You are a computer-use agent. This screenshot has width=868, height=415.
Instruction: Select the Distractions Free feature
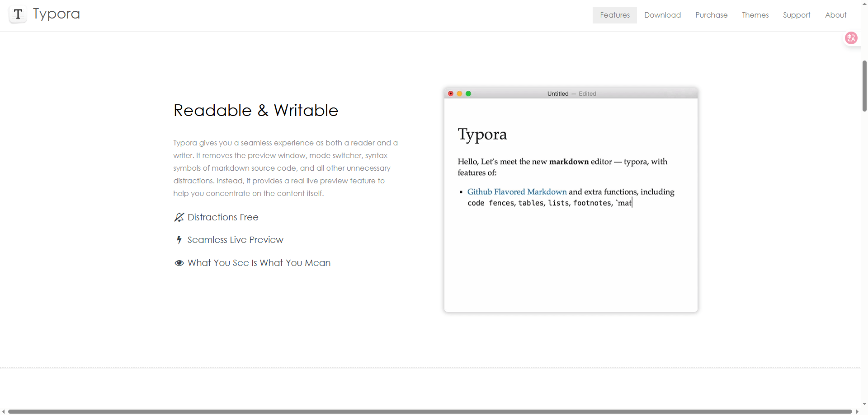223,217
